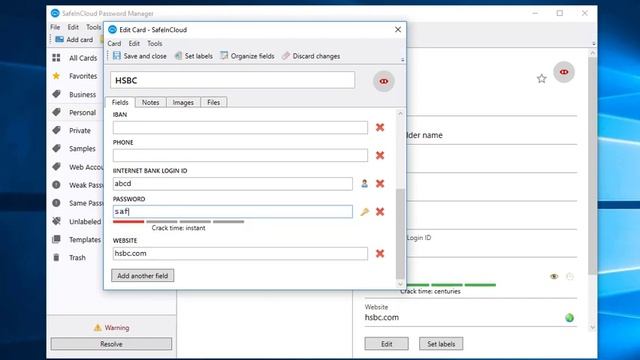Expand toolbar overflow arrow in Edit Card
This screenshot has width=640, height=360.
402,60
